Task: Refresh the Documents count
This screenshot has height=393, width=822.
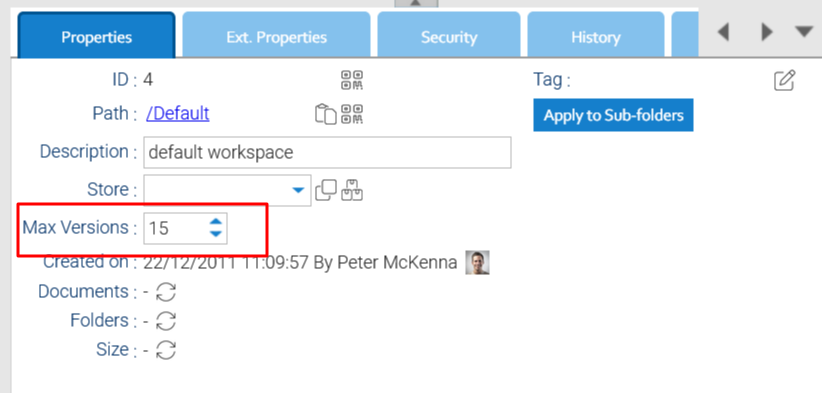Action: pyautogui.click(x=166, y=292)
